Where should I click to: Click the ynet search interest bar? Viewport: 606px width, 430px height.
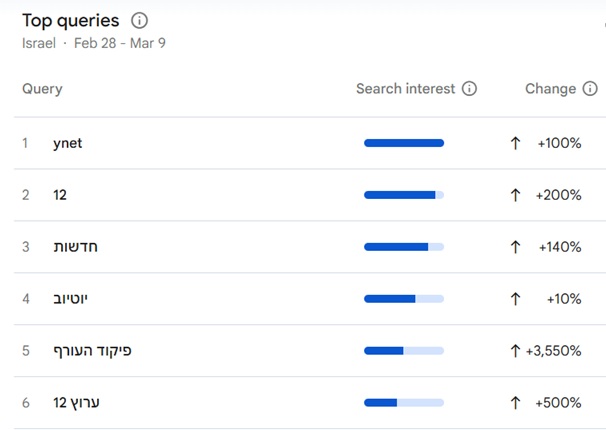click(404, 143)
